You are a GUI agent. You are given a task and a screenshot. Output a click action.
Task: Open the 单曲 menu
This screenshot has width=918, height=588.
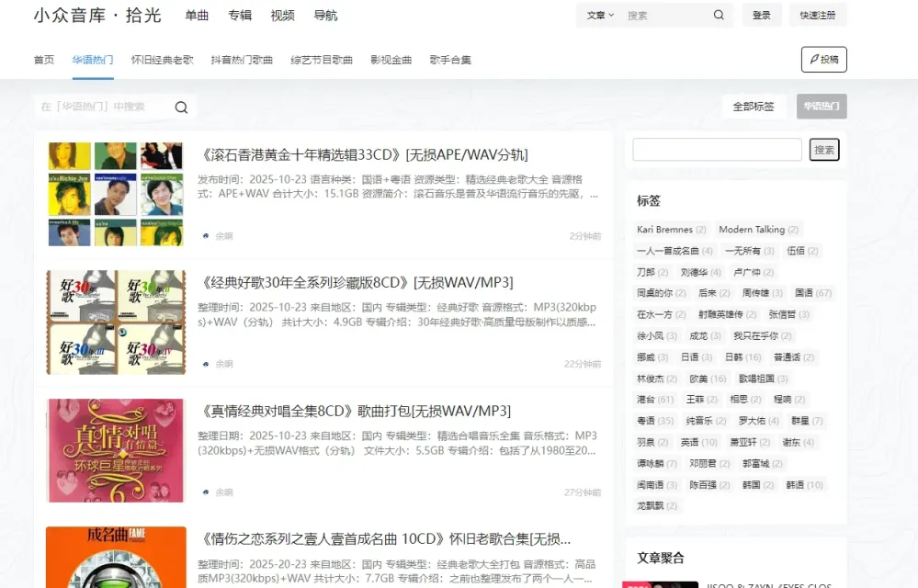(197, 16)
